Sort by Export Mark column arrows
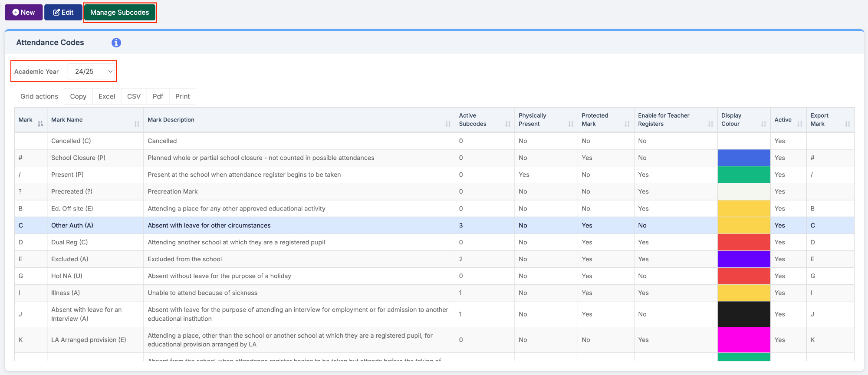The width and height of the screenshot is (868, 375). [x=847, y=124]
